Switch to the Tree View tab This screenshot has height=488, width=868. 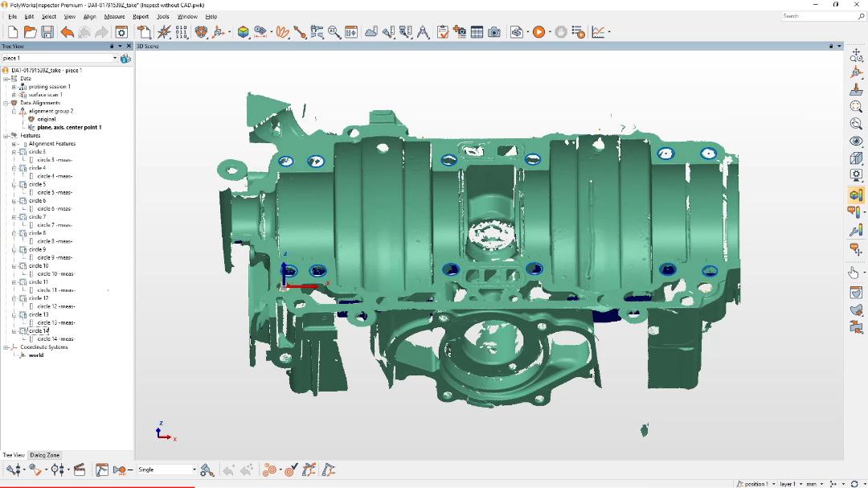[x=14, y=455]
